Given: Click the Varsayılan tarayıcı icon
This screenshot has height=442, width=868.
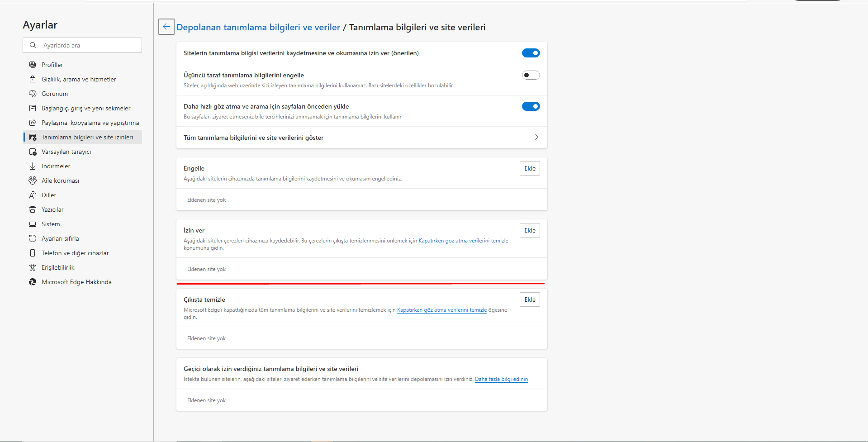Looking at the screenshot, I should coord(33,152).
